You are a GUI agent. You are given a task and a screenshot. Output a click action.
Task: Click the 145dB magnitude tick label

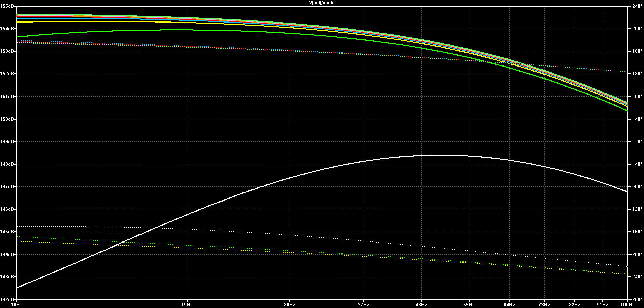[7, 232]
